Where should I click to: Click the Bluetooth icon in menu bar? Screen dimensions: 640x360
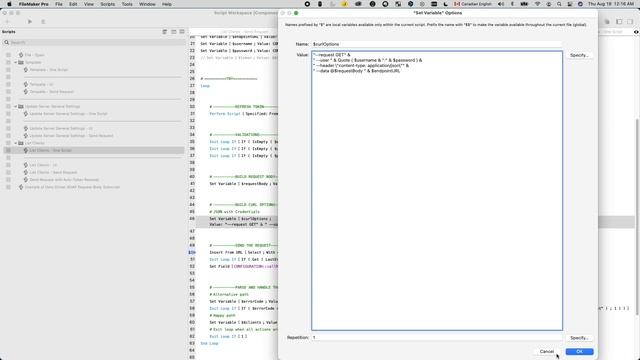(x=513, y=4)
